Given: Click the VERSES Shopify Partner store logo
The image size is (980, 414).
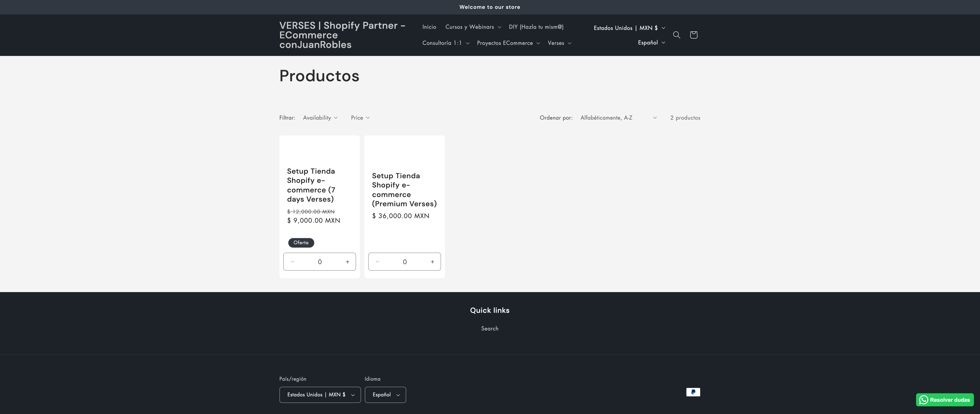Looking at the screenshot, I should 342,35.
